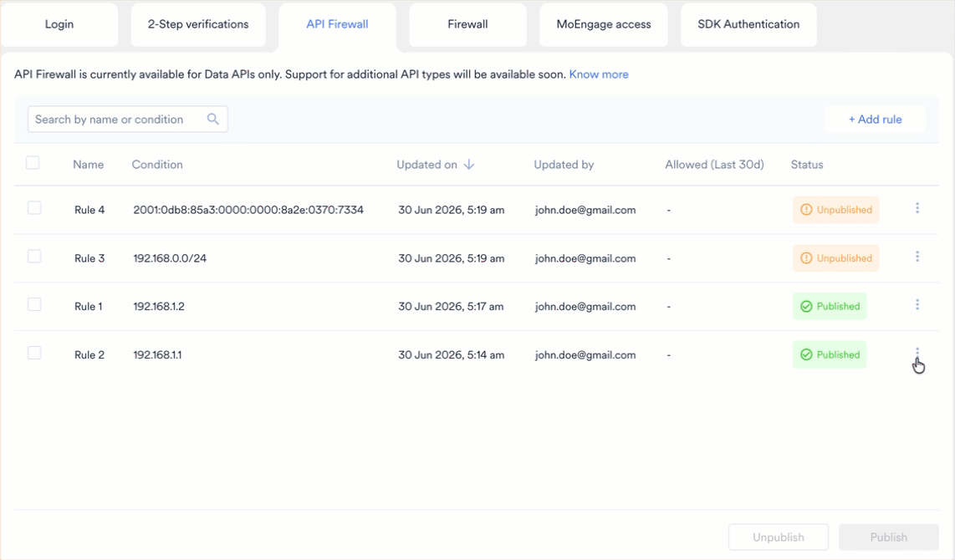Select the Rule 4 checkbox

[x=34, y=208]
